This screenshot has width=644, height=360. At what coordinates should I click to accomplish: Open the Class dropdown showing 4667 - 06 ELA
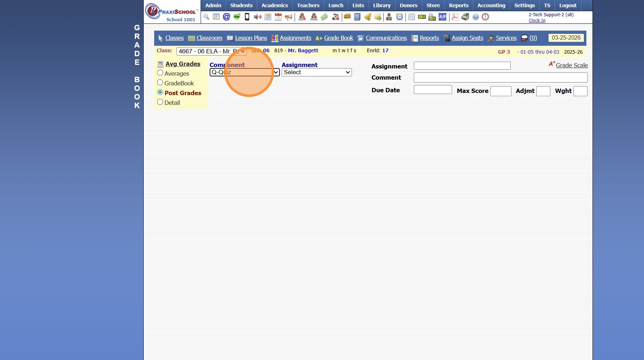211,51
